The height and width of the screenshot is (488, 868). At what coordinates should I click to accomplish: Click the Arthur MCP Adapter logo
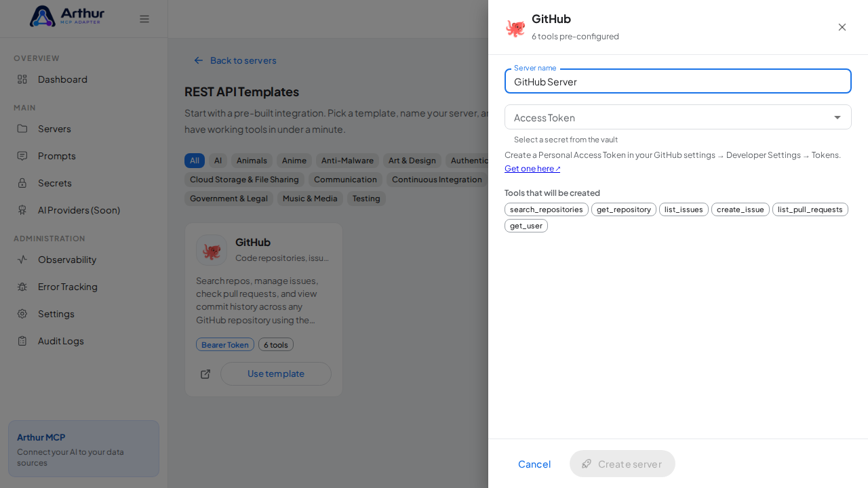point(67,16)
